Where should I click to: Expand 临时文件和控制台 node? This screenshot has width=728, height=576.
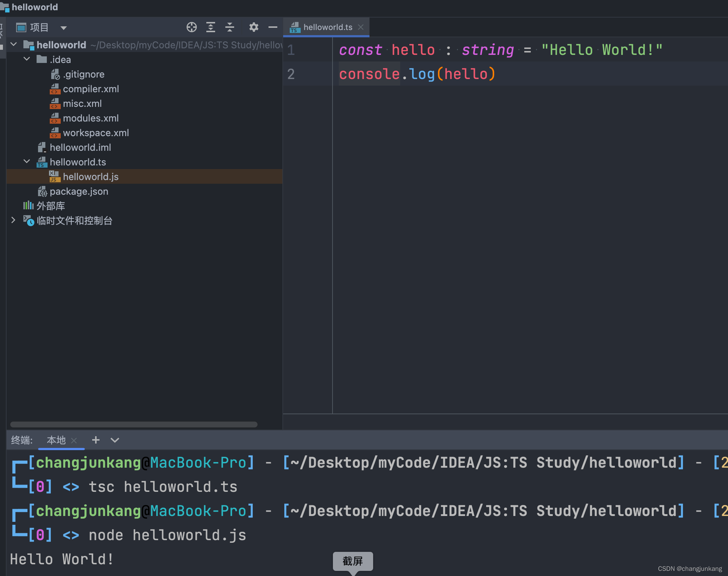13,220
